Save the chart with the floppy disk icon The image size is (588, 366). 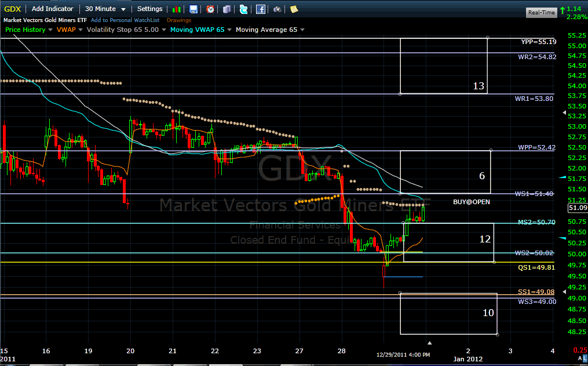[x=193, y=9]
